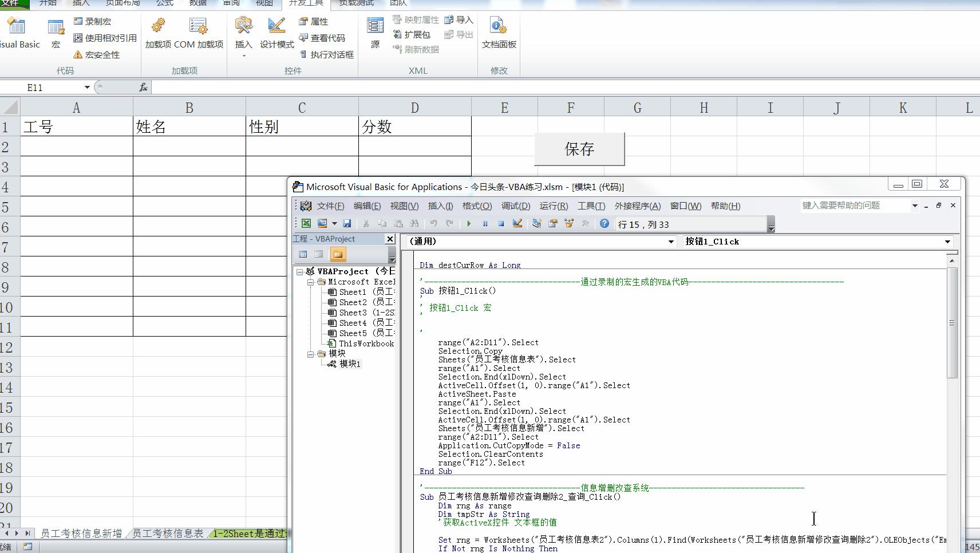Screen dimensions: 980x553
Task: Click the 录制宏 icon to record a macro
Action: 78,21
